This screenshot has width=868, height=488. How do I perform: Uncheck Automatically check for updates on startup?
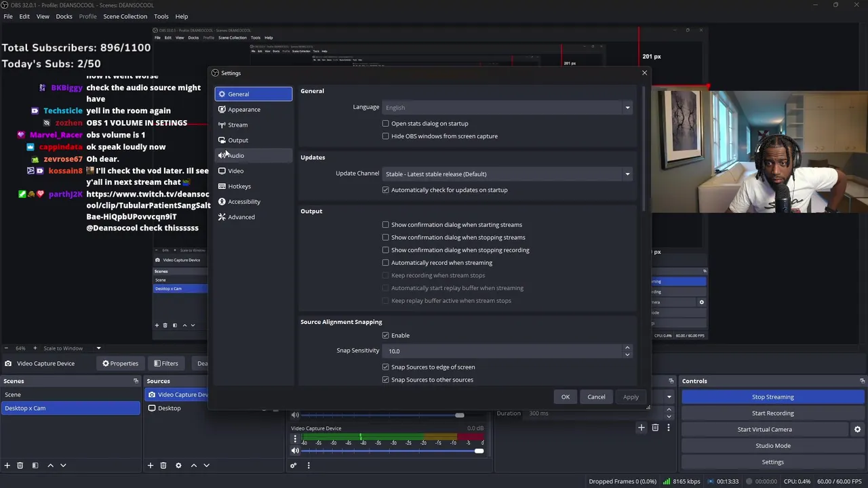click(x=386, y=190)
